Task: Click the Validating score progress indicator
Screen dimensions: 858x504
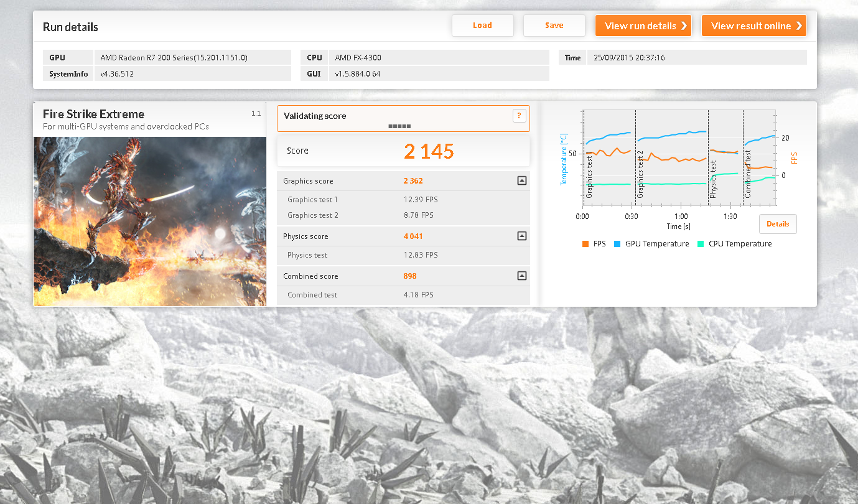Action: [x=399, y=126]
